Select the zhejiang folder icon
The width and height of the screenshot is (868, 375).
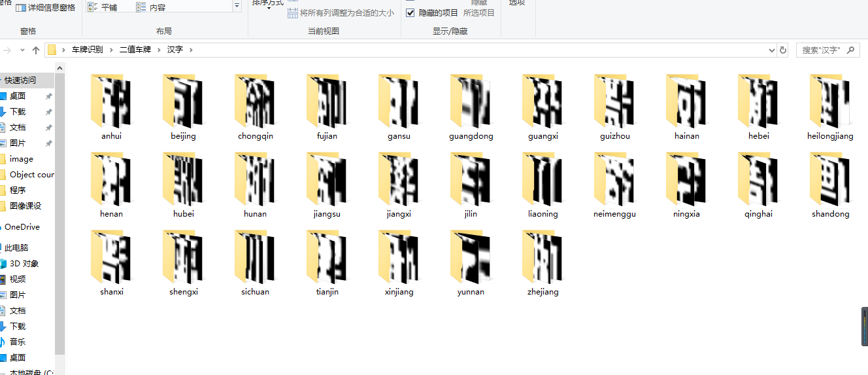tap(542, 257)
